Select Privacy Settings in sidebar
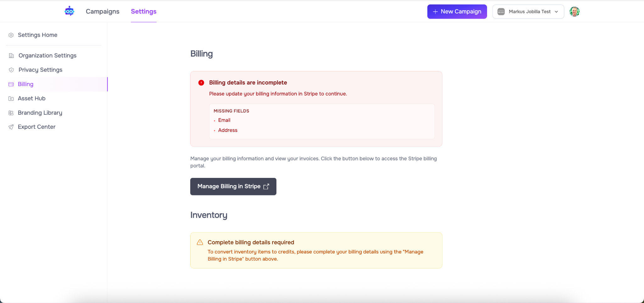Image resolution: width=644 pixels, height=303 pixels. coord(40,70)
